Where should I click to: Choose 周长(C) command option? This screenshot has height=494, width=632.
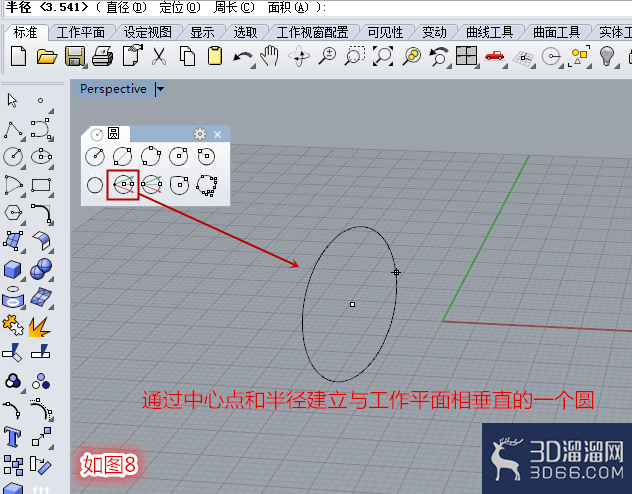234,7
